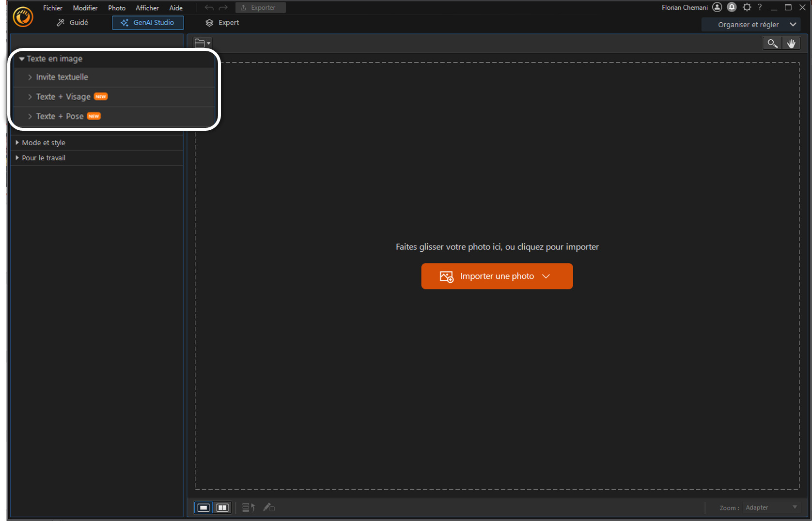Expand the Invite textuelle item
Screen dimensions: 812x521
[114, 77]
